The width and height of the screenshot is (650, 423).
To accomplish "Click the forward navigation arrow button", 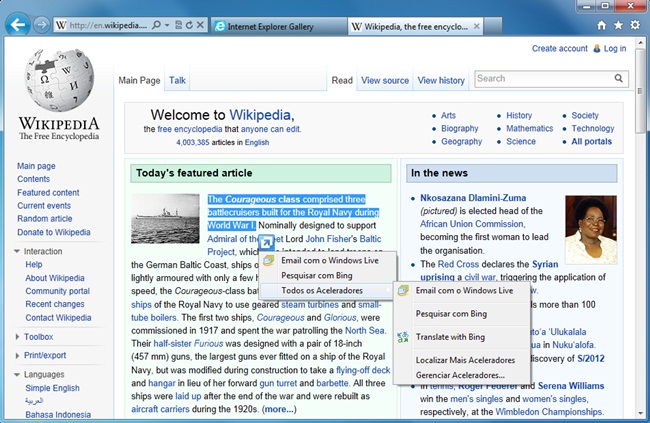I will [x=41, y=25].
